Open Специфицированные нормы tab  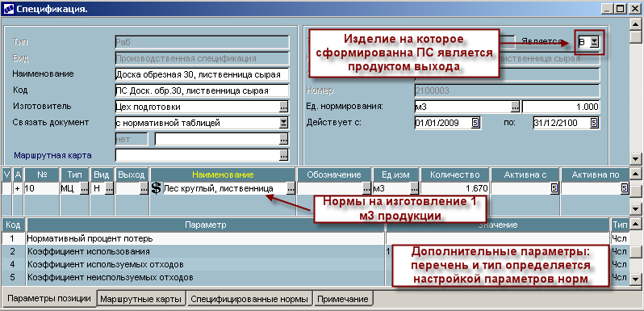pos(249,299)
